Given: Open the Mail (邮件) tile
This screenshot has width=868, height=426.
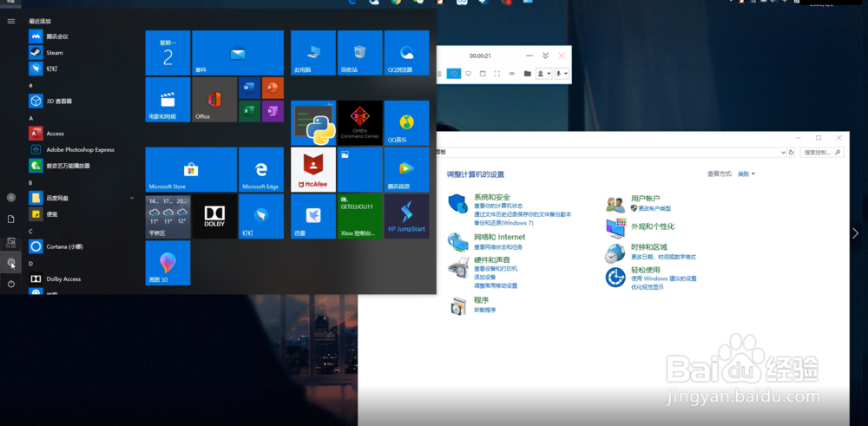Looking at the screenshot, I should point(238,53).
